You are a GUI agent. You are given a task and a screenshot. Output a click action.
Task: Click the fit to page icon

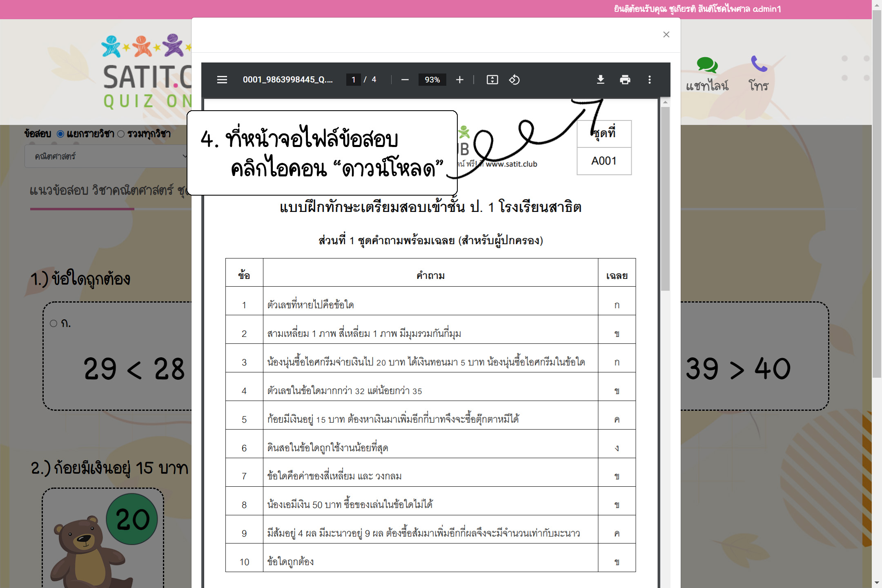click(x=492, y=80)
